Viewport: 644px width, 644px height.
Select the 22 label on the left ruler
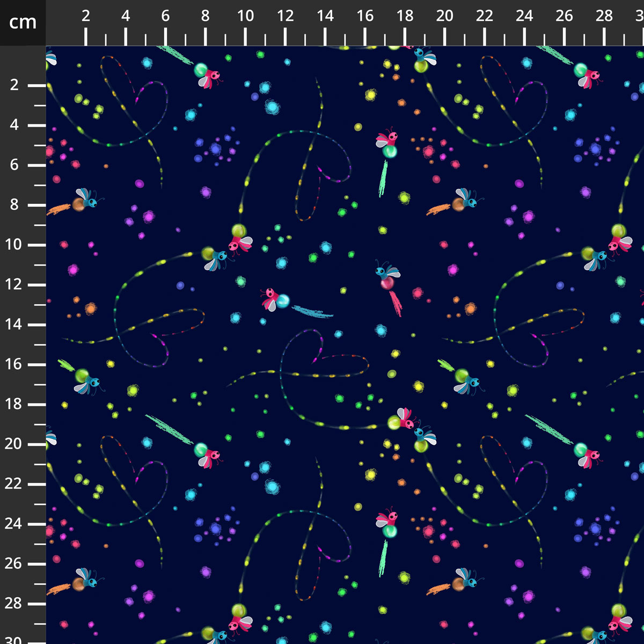[x=14, y=484]
